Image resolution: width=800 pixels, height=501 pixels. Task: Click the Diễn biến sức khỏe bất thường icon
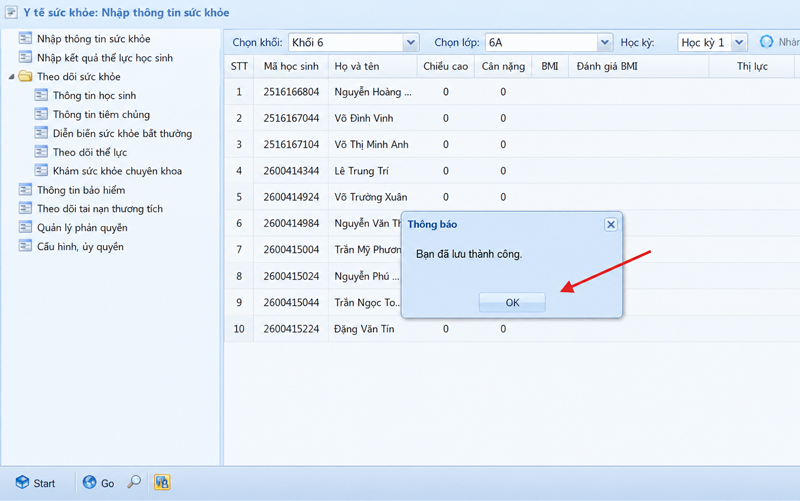(x=41, y=133)
